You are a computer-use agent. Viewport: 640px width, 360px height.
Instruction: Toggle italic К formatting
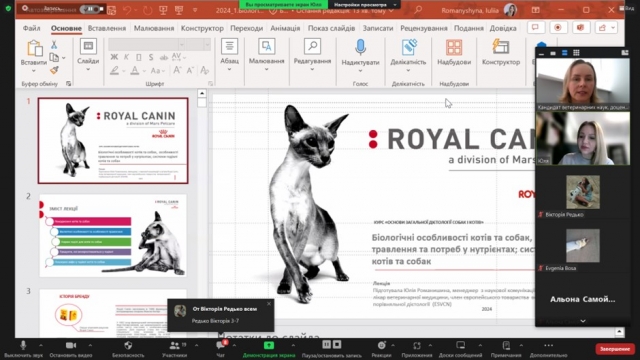coord(127,58)
